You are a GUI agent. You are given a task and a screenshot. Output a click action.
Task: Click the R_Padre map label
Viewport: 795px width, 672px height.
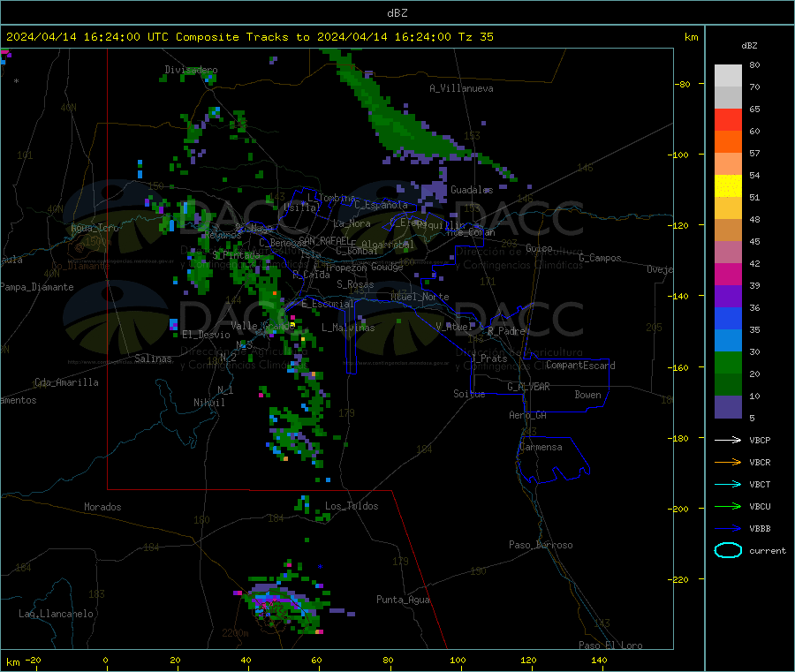(506, 331)
